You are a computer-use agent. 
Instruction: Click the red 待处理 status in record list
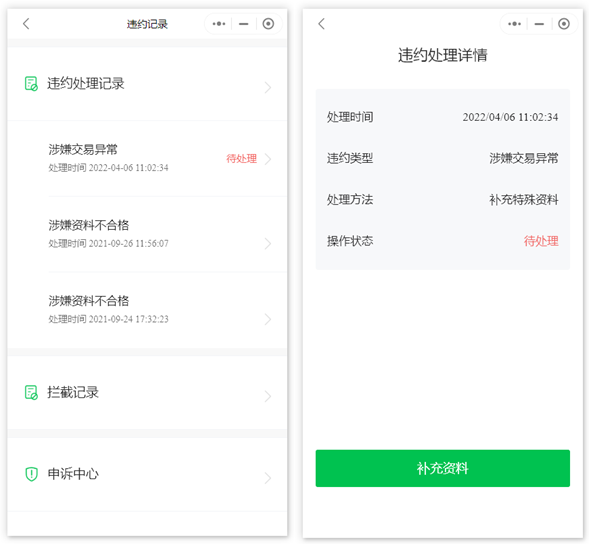pyautogui.click(x=242, y=159)
